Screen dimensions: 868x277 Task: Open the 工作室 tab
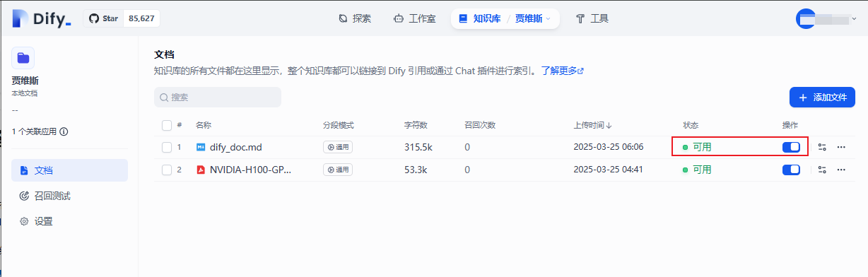(x=414, y=18)
